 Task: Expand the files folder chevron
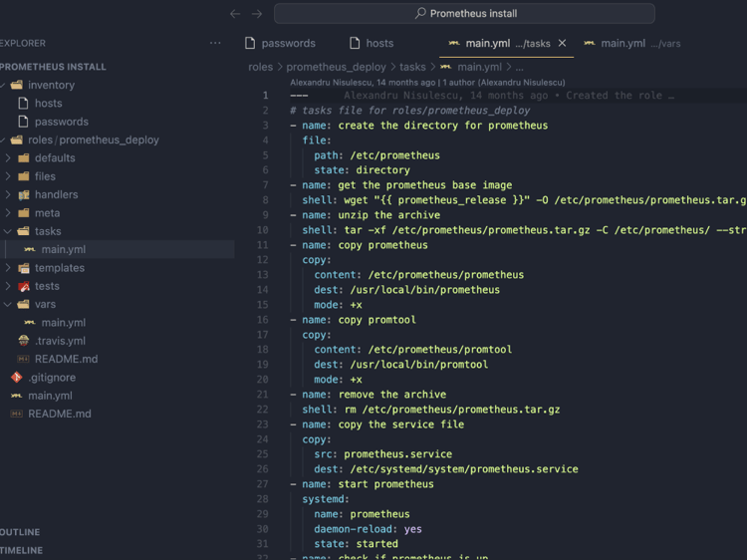[8, 176]
